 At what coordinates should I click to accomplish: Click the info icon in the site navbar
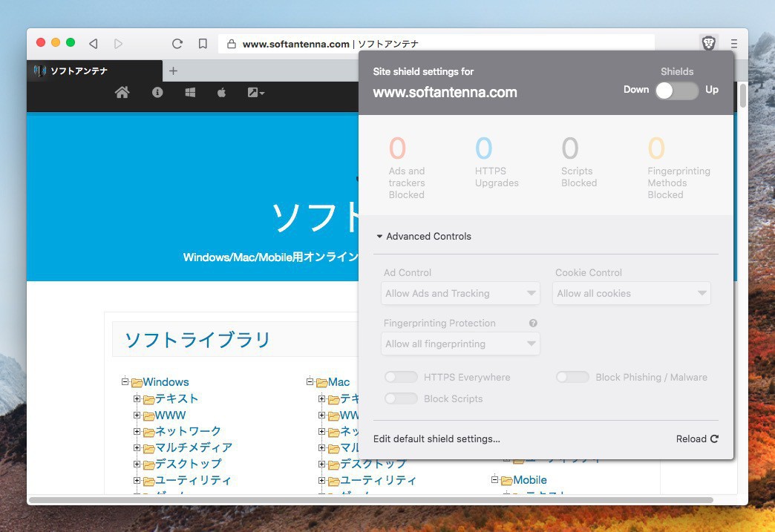tap(157, 92)
